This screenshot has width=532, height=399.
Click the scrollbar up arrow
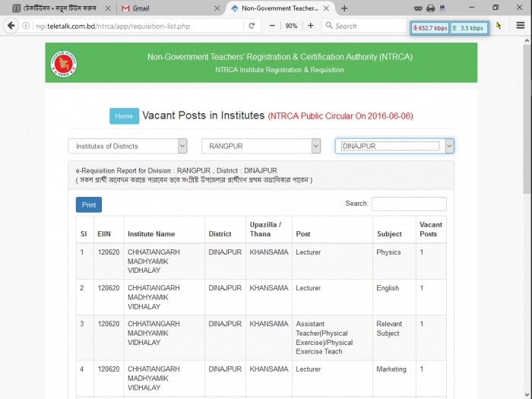pos(527,40)
